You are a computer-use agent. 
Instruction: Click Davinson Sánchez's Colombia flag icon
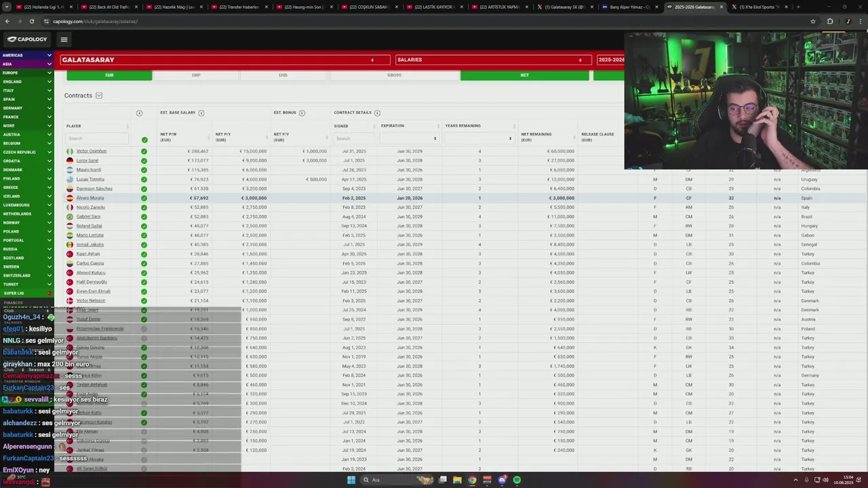coord(70,188)
